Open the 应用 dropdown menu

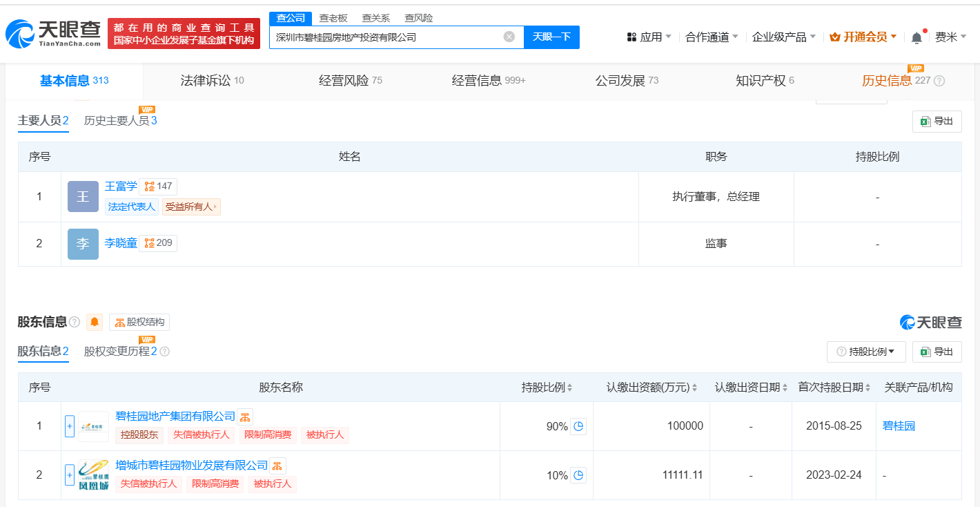click(x=649, y=37)
